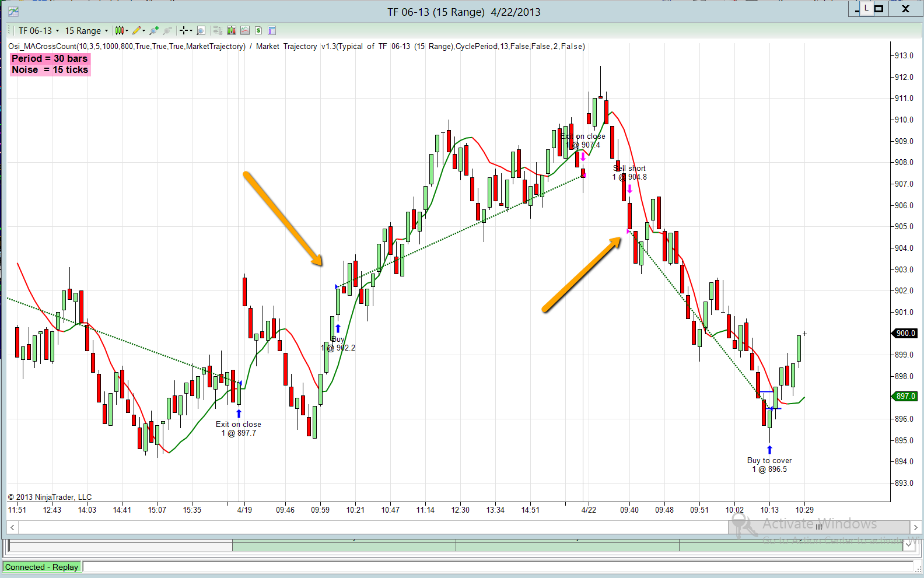
Task: Click the 'Period = 30 bars' text box
Action: tap(50, 58)
